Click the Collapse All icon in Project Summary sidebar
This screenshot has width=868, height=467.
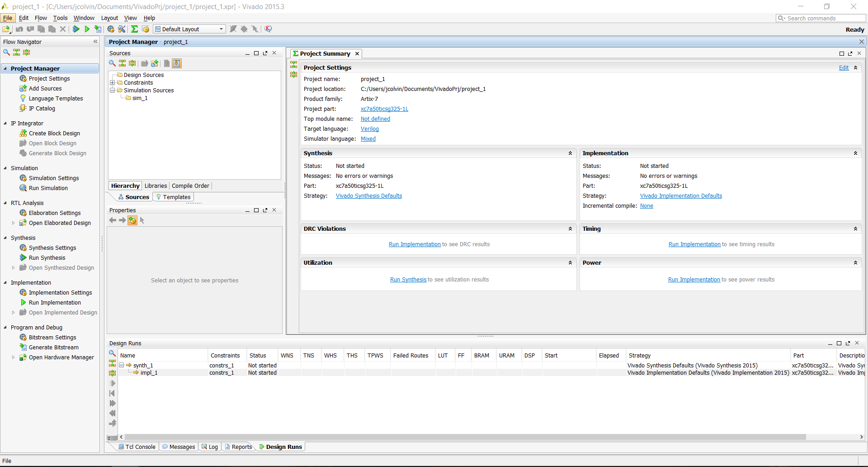(x=293, y=65)
